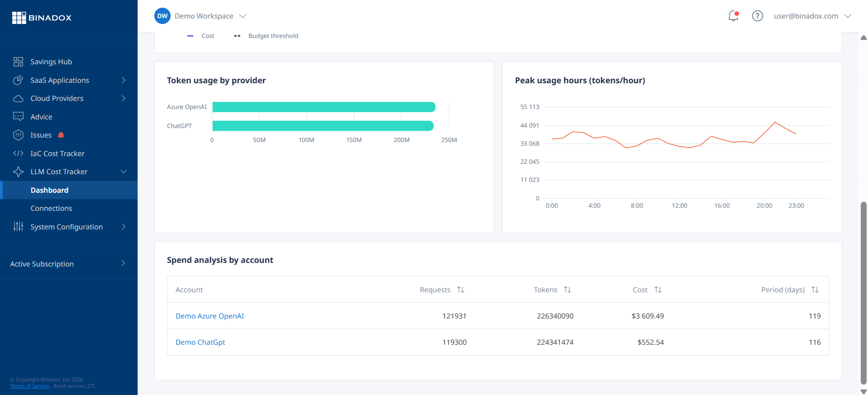Expand SaaS Applications submenu chevron

[124, 80]
